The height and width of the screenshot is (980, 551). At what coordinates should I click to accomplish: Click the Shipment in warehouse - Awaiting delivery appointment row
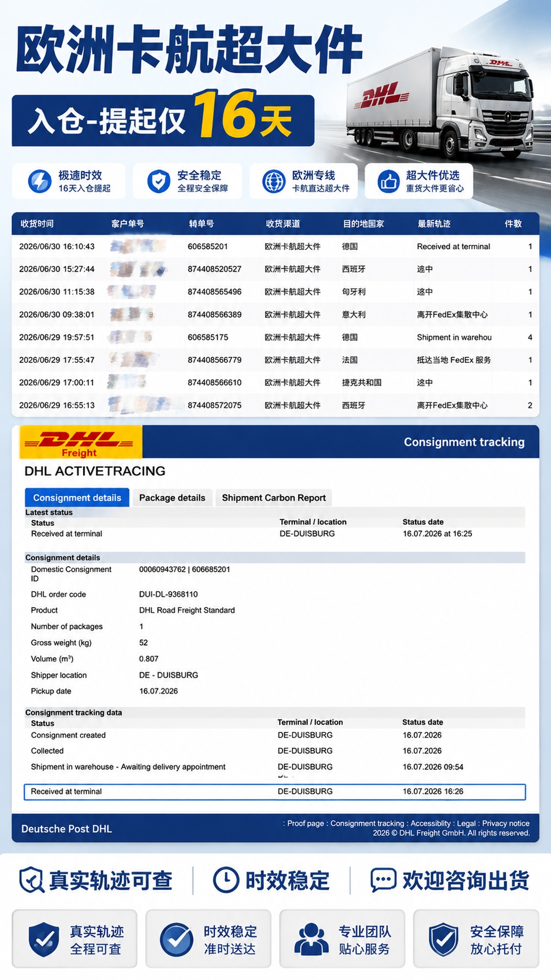tap(275, 767)
